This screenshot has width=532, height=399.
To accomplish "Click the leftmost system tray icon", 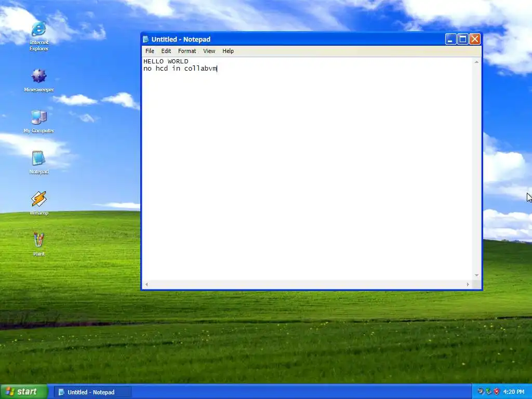I will click(x=481, y=392).
